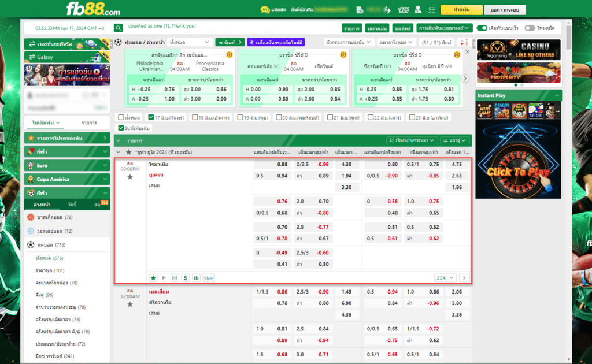Image resolution: width=592 pixels, height=364 pixels.
Task: Click the dollar cash-out icon
Action: (186, 278)
